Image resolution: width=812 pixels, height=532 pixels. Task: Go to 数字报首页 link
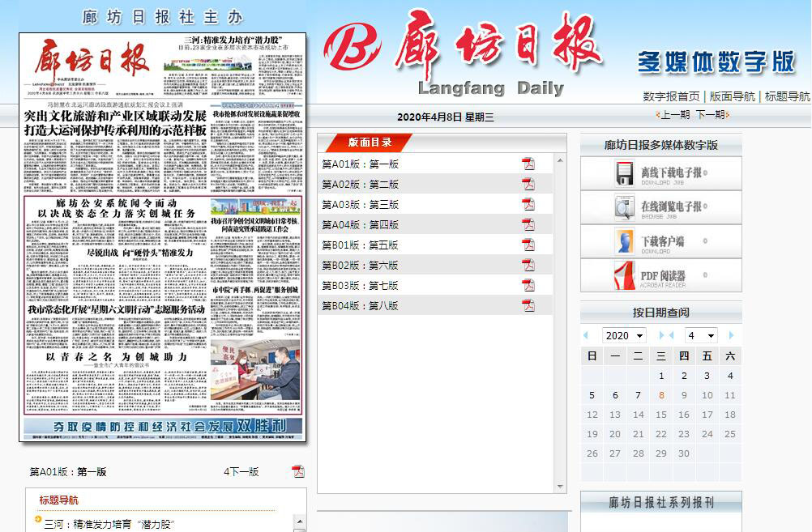[671, 96]
